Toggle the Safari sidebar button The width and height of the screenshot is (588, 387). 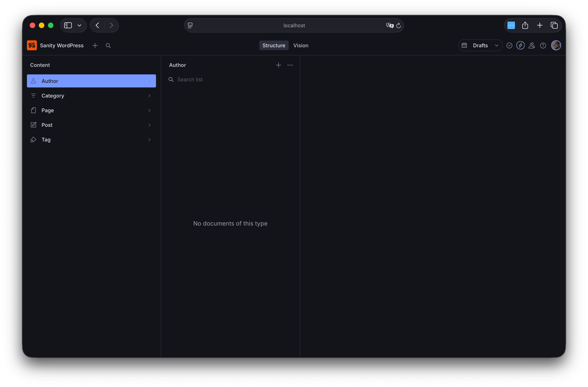(x=68, y=26)
